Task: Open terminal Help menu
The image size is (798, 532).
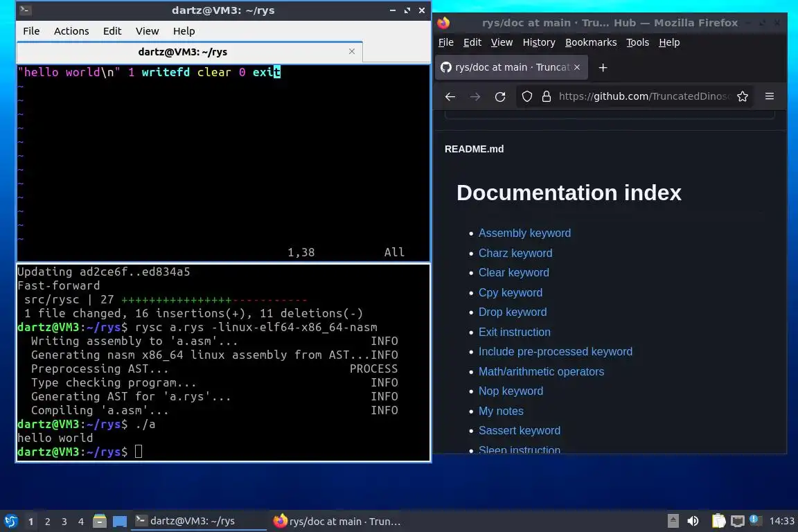Action: click(184, 31)
